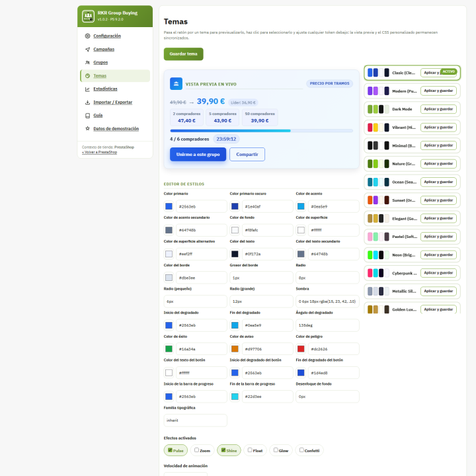Open Color primario oscuro swatch
Image resolution: width=476 pixels, height=476 pixels.
(x=235, y=206)
